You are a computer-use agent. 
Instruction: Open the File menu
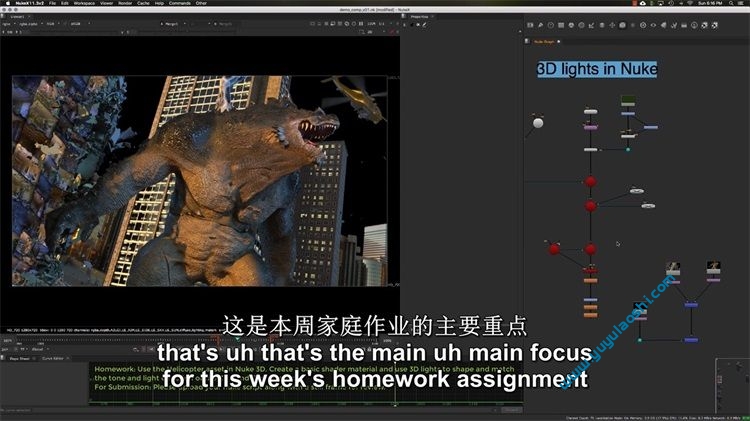point(52,3)
